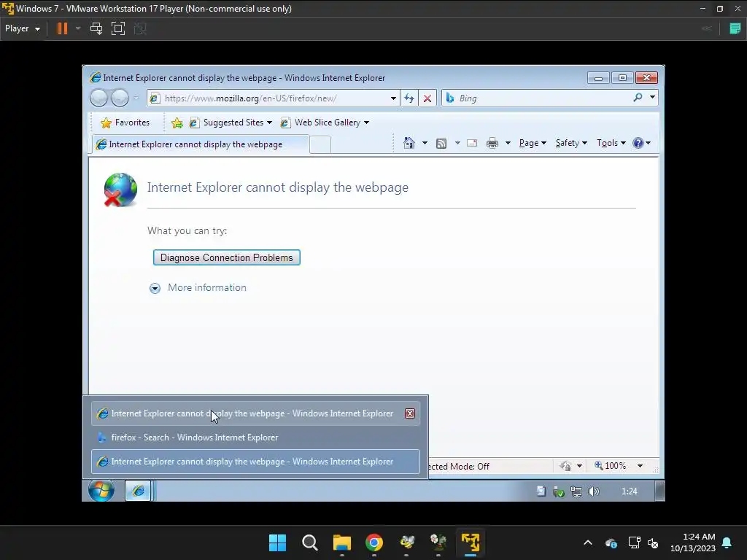Screen dimensions: 747x560
Task: Open VMware notes panel icon
Action: point(735,28)
